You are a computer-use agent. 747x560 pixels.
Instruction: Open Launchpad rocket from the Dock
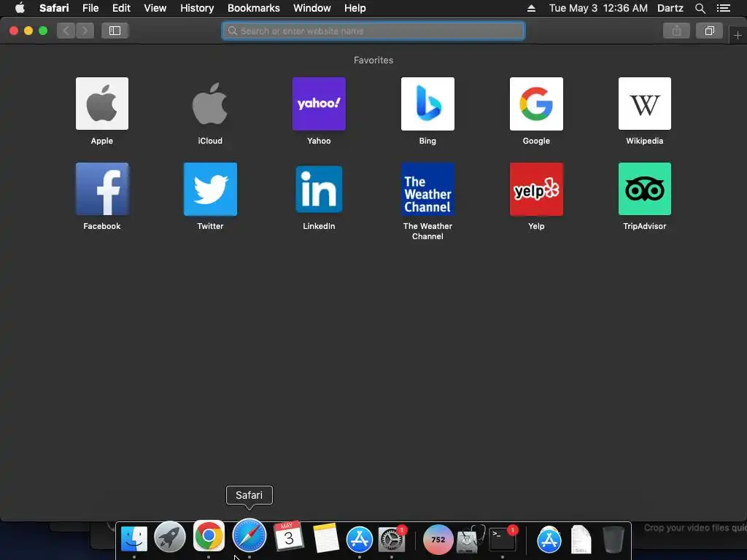click(170, 537)
